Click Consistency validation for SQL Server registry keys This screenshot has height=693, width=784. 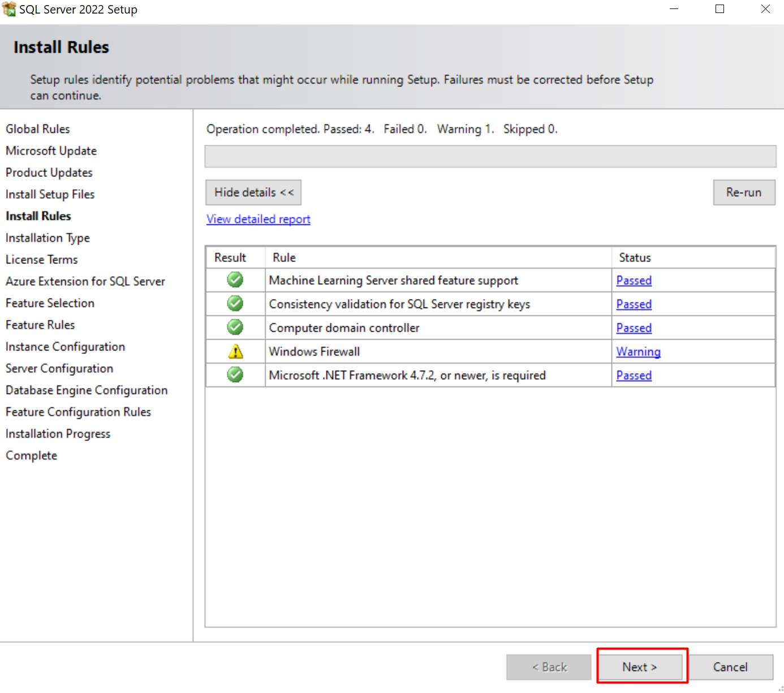(x=400, y=304)
